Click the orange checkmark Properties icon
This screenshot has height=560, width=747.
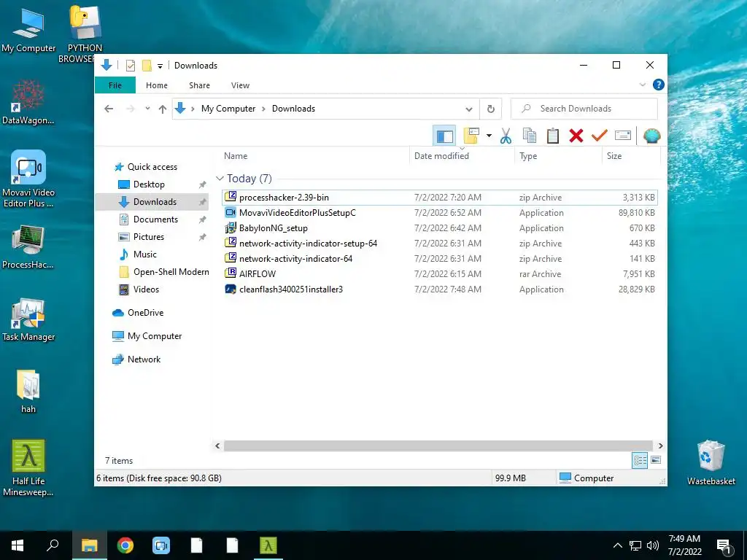coord(600,136)
